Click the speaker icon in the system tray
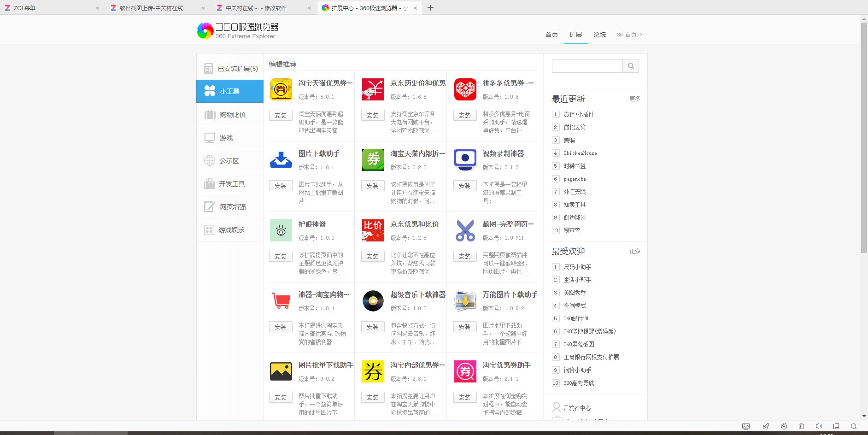 [819, 426]
